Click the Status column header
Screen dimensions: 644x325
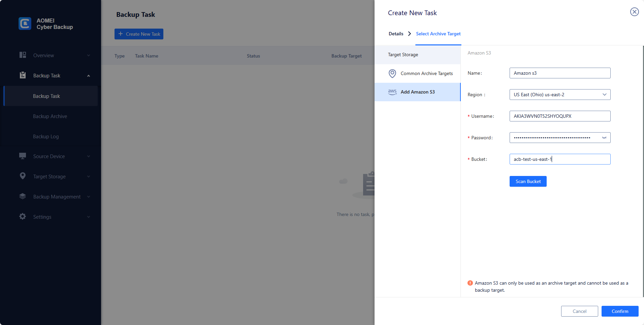point(253,56)
